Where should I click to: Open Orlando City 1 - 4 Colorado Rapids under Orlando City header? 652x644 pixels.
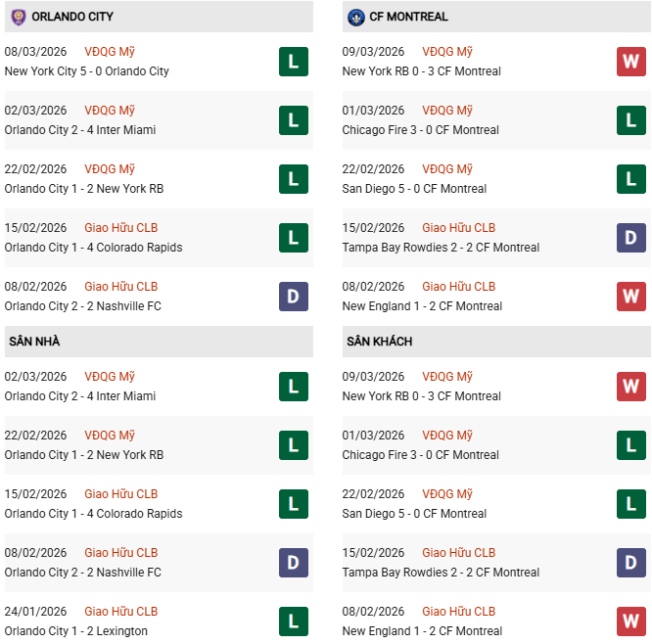(93, 248)
